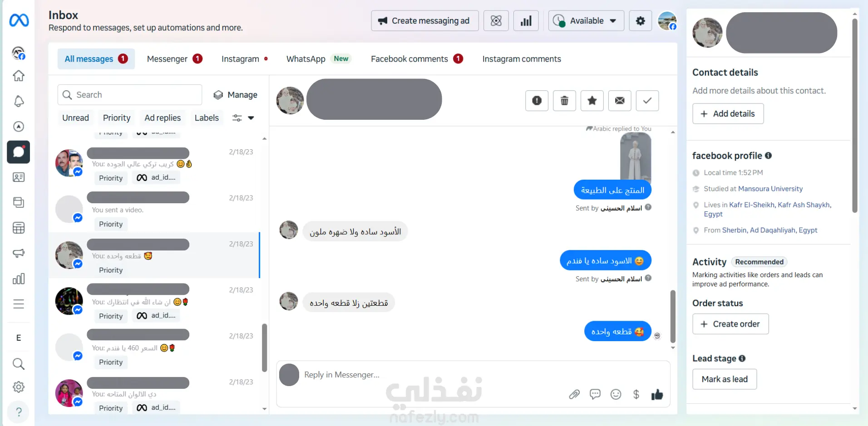Mark conversation as unread with envelope icon
Screen dimensions: 868x426
620,101
